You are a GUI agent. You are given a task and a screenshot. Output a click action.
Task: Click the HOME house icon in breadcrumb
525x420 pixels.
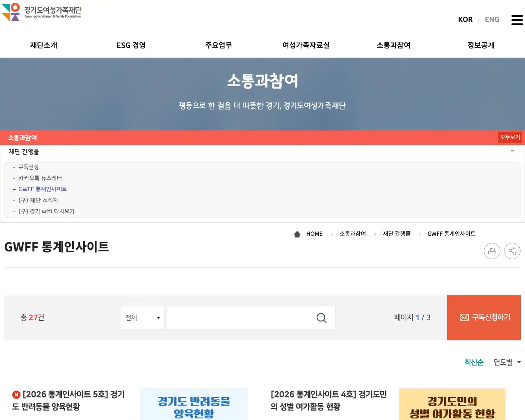point(297,234)
